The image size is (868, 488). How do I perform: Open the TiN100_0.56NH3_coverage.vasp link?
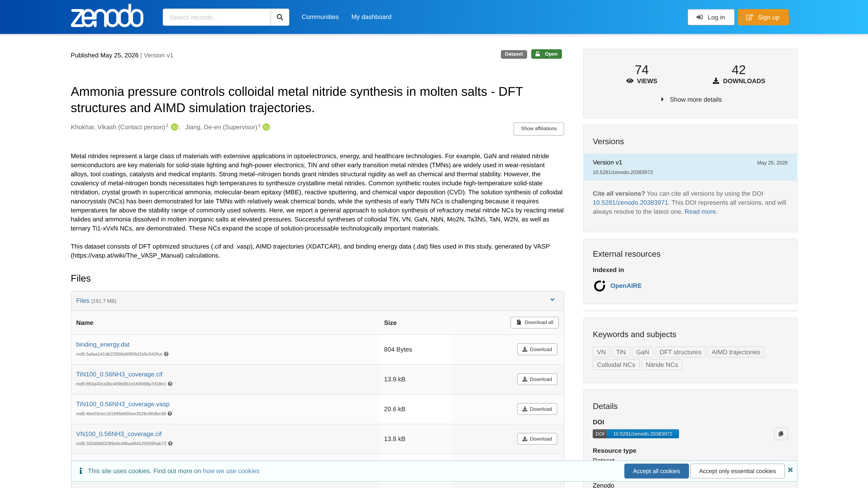(x=123, y=404)
